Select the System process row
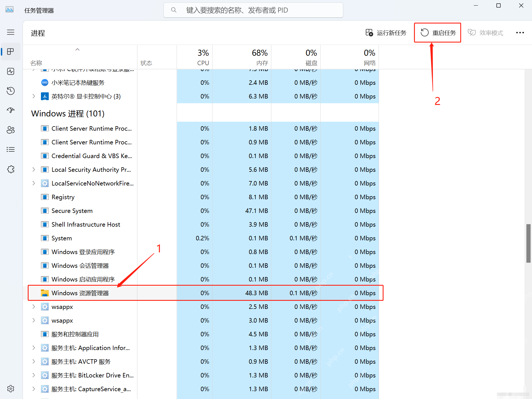The image size is (532, 399). [x=201, y=238]
